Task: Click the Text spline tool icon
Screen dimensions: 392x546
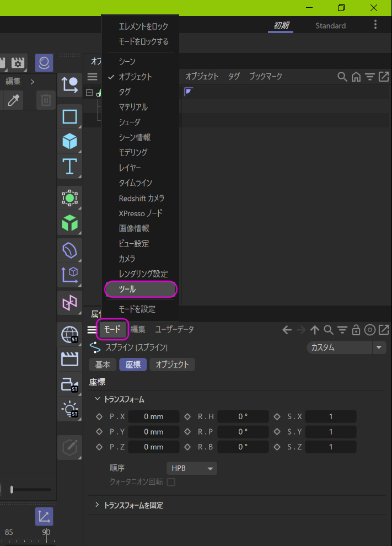Action: click(69, 165)
